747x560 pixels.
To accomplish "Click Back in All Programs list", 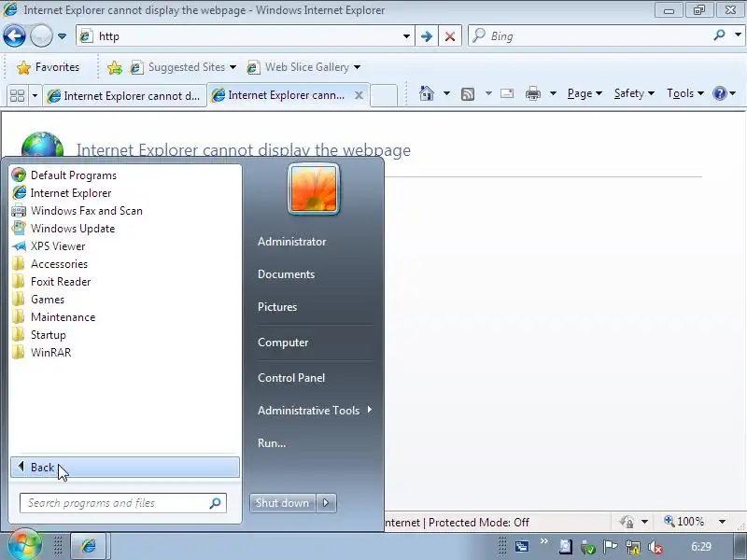I will [x=125, y=468].
